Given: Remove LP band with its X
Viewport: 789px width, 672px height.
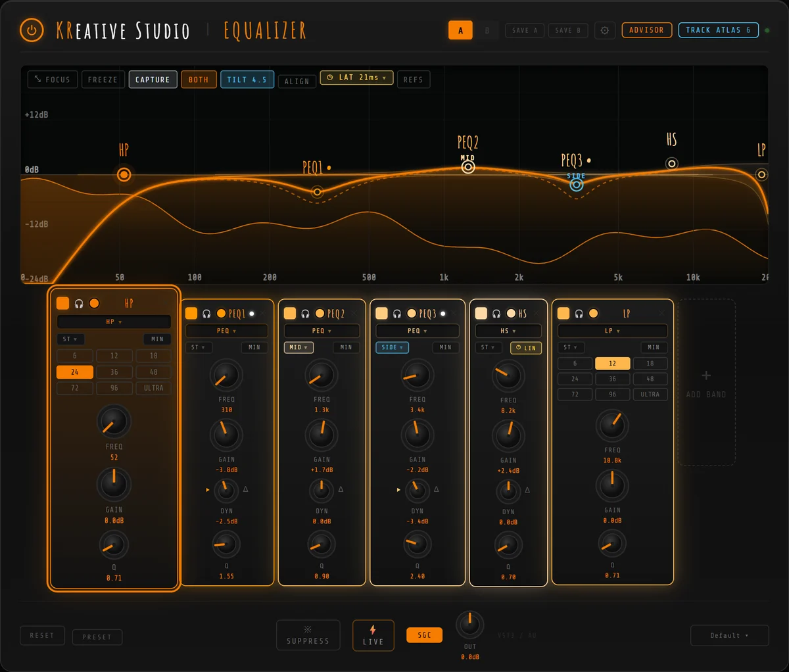Looking at the screenshot, I should pos(662,314).
